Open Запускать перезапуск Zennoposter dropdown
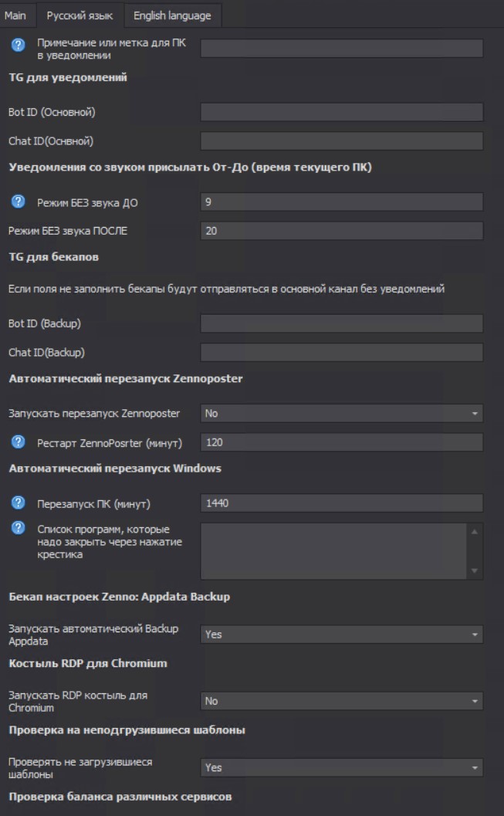Viewport: 504px width, 816px height. click(x=341, y=413)
